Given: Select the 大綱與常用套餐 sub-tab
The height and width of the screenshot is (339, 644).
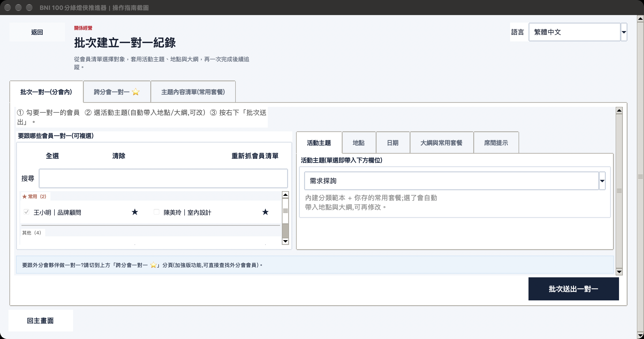Looking at the screenshot, I should click(x=442, y=143).
